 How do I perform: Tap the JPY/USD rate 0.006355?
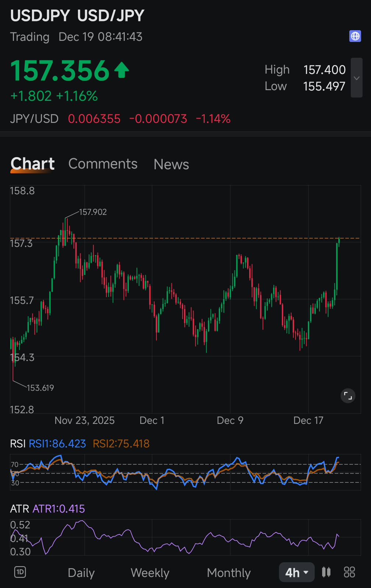coord(94,119)
